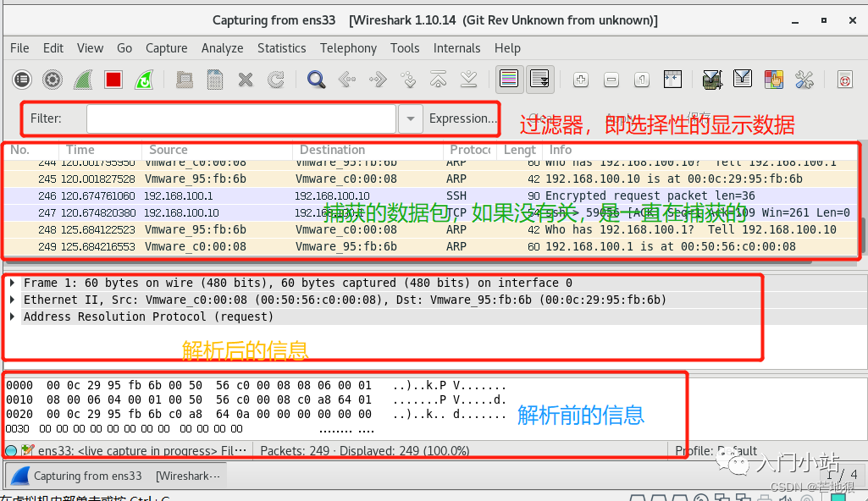
Task: Select packet 245 ARP reply row
Action: 431,179
